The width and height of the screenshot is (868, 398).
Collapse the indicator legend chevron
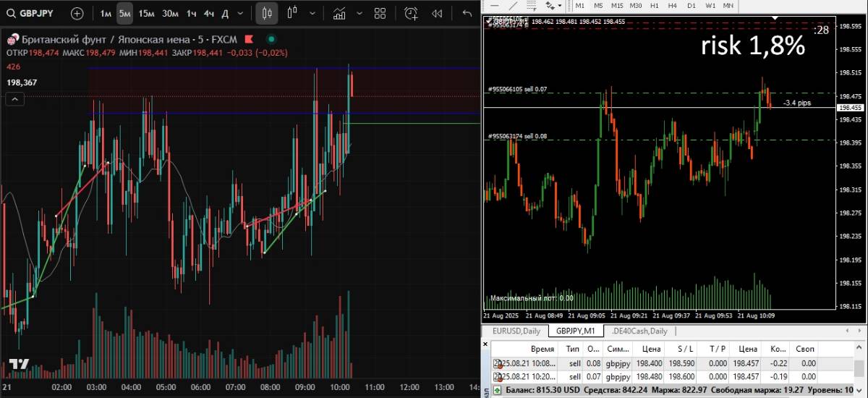pos(14,100)
